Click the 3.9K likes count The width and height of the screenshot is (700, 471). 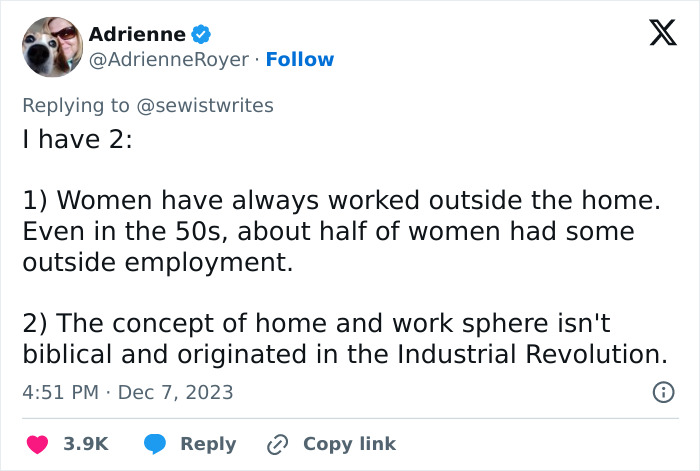click(x=86, y=443)
